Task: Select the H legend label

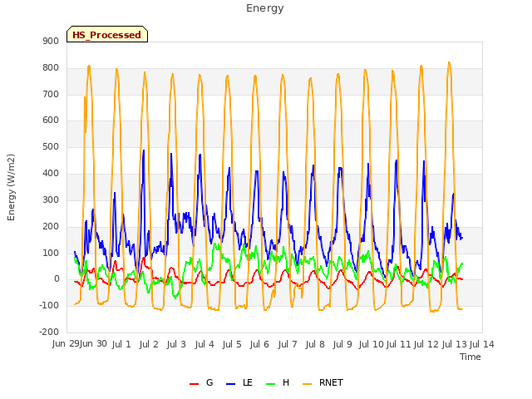Action: point(286,382)
